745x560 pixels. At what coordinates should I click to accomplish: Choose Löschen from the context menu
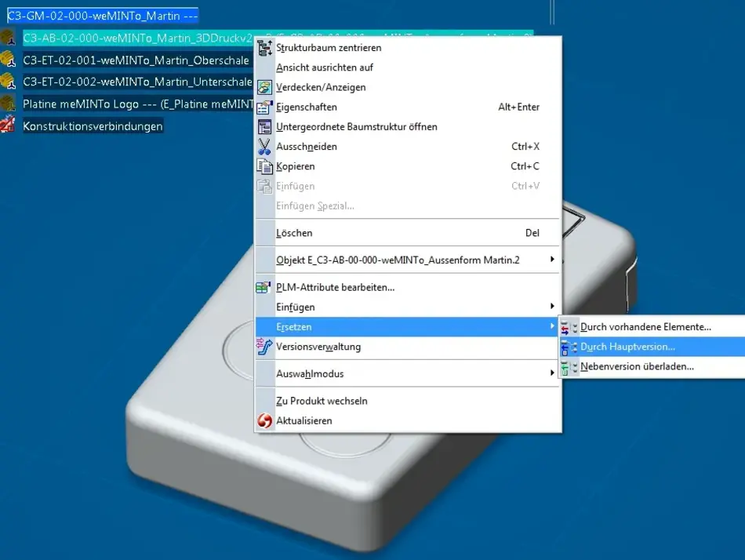pos(294,233)
